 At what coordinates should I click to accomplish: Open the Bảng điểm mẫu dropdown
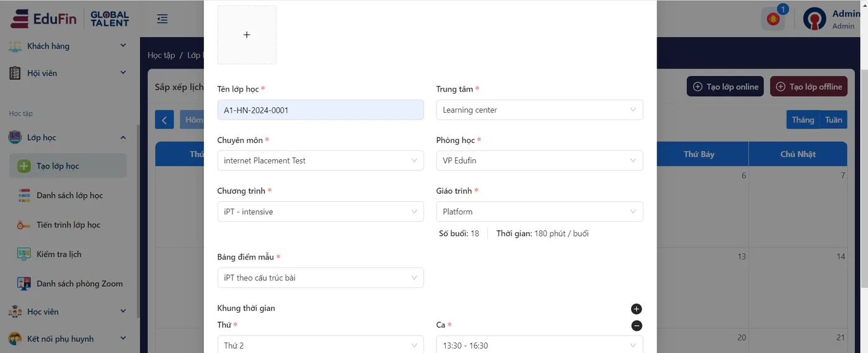tap(321, 277)
